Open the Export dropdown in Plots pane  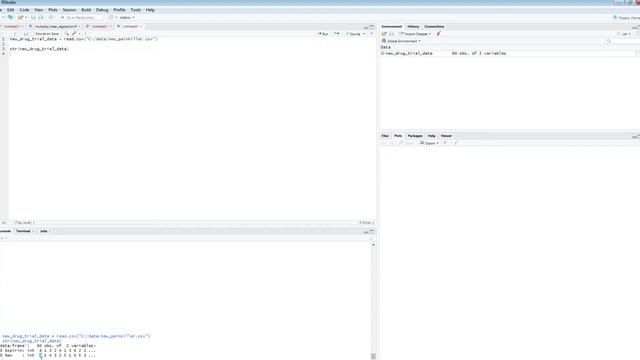coord(429,143)
